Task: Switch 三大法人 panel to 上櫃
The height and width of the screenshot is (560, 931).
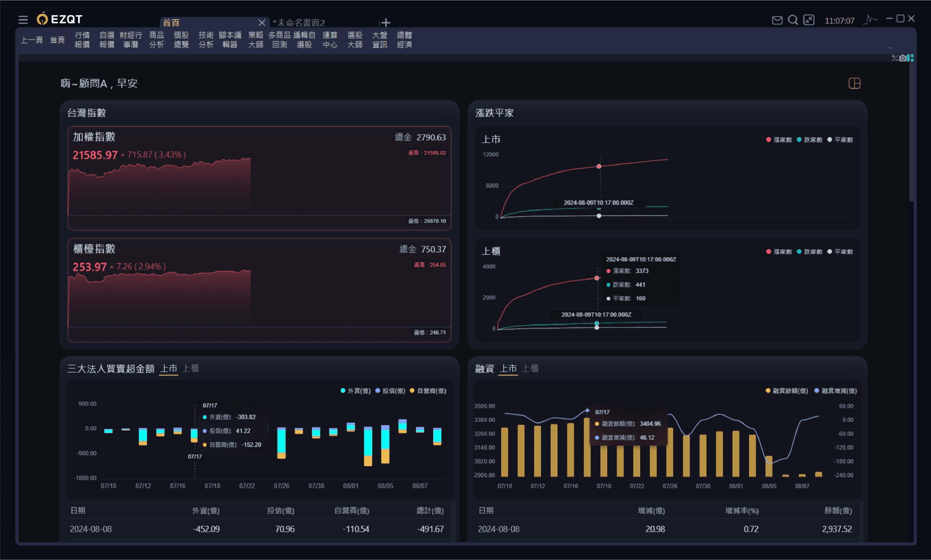Action: (191, 368)
